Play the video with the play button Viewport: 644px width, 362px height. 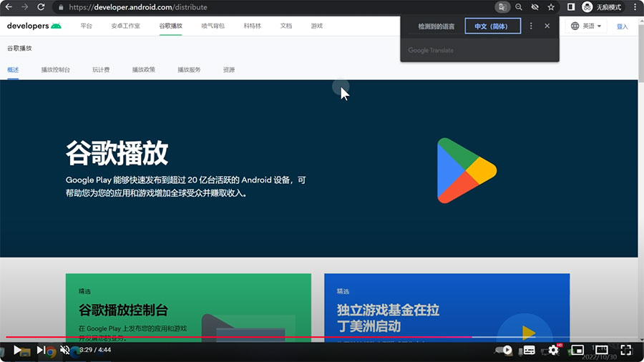(x=17, y=350)
